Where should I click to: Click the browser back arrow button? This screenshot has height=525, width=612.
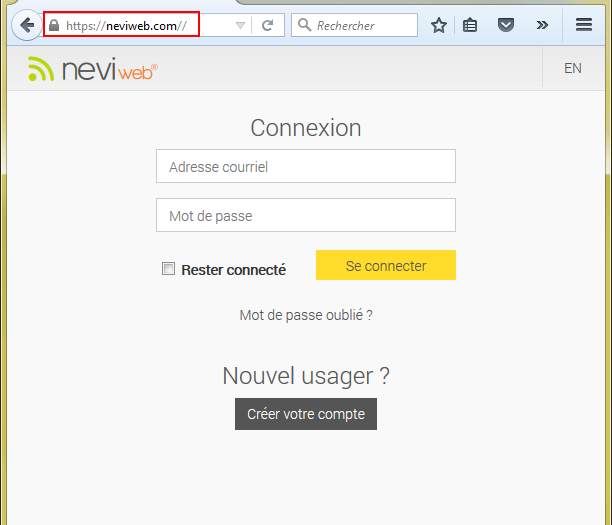pyautogui.click(x=27, y=25)
